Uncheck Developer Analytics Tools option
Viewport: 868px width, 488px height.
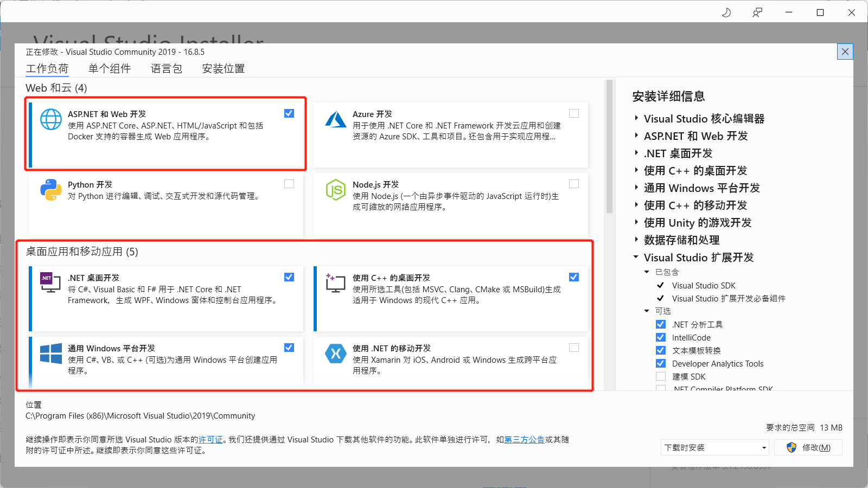(x=661, y=363)
